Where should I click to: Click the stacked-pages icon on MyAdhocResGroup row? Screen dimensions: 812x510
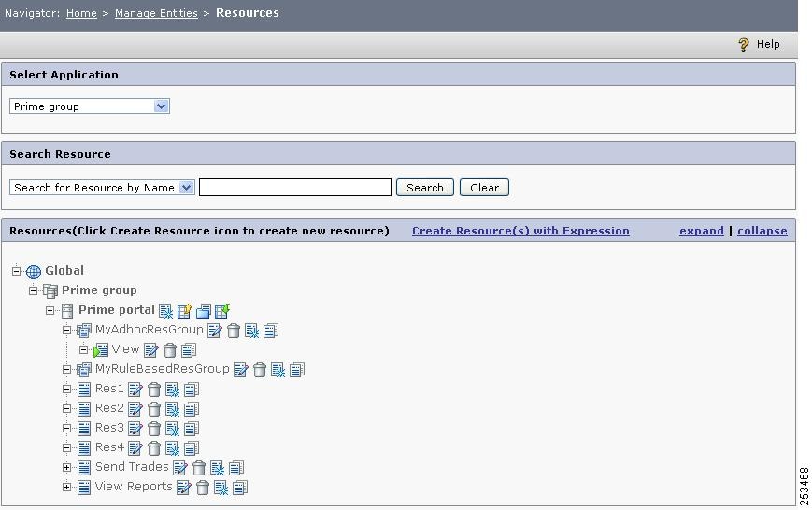pos(271,331)
